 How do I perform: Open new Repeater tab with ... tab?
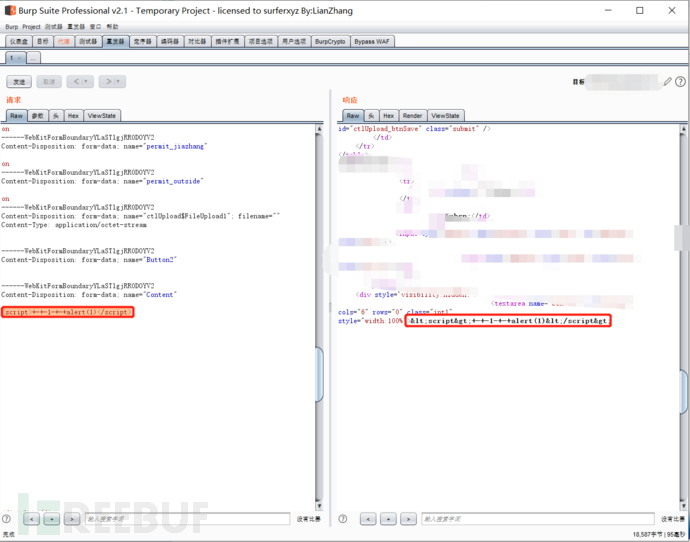(33, 58)
